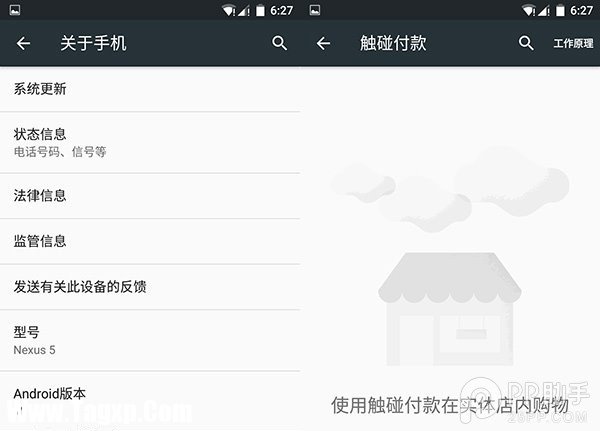Select 监管信息 item
600x431 pixels.
point(150,242)
